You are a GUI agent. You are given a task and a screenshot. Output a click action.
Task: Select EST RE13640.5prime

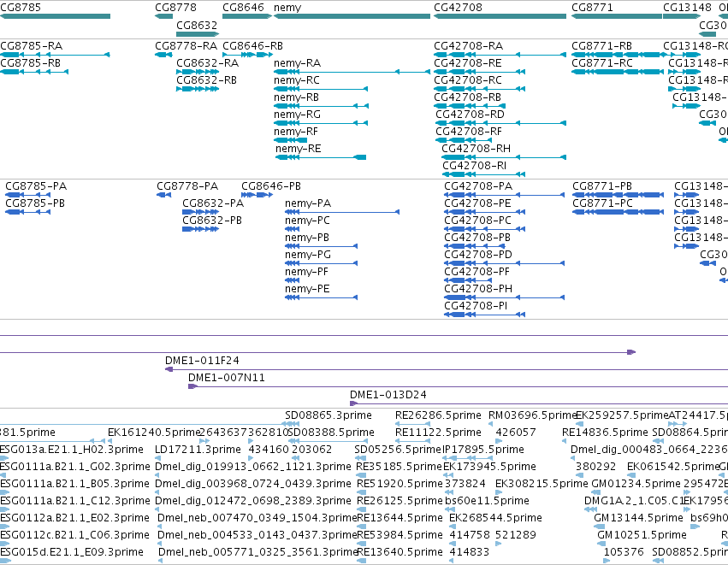[x=400, y=552]
